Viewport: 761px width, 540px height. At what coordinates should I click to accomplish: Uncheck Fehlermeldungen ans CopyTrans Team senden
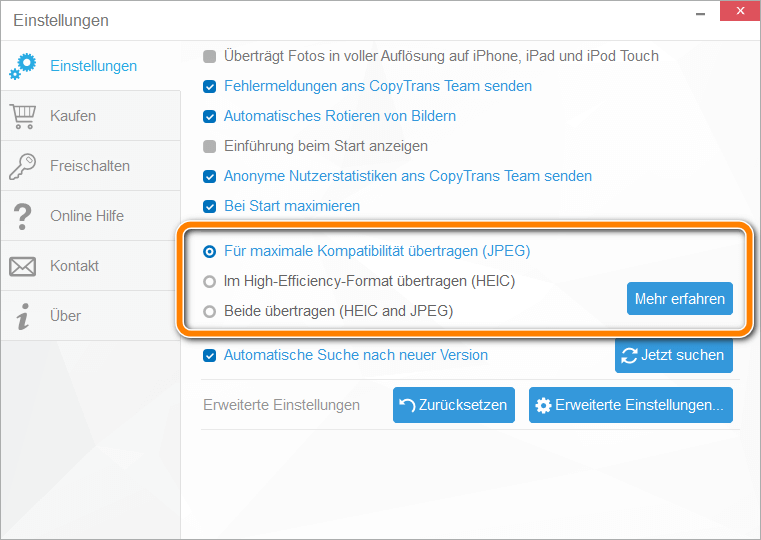210,87
